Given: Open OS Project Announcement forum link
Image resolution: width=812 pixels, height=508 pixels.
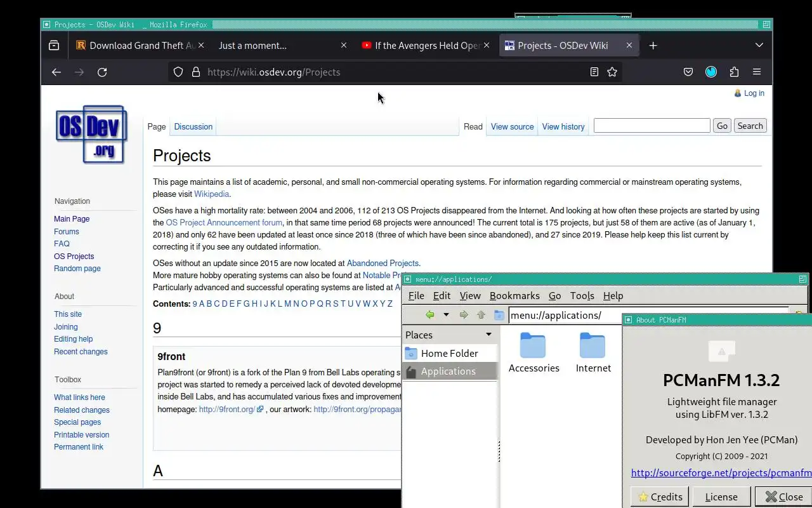Looking at the screenshot, I should (x=224, y=223).
